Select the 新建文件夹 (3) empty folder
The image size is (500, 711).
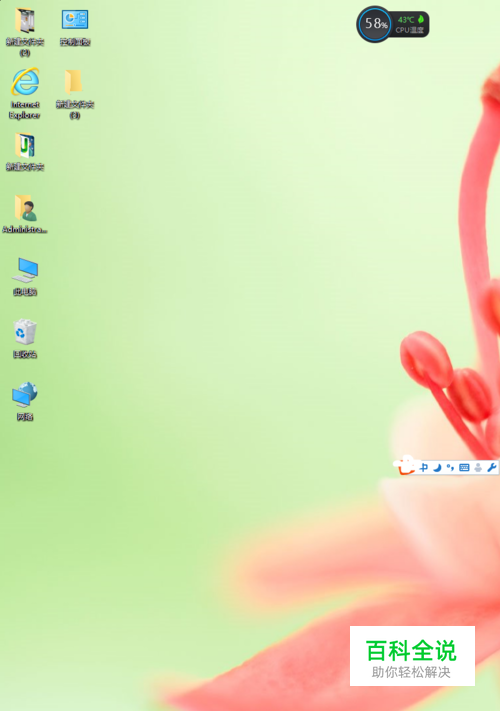pyautogui.click(x=75, y=94)
